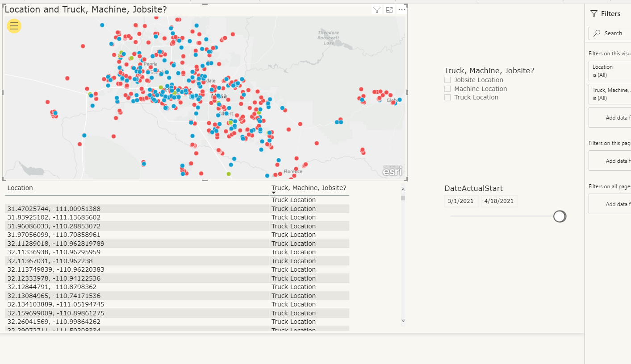Check the Jobsite Location box
Viewport: 631px width, 364px height.
447,80
